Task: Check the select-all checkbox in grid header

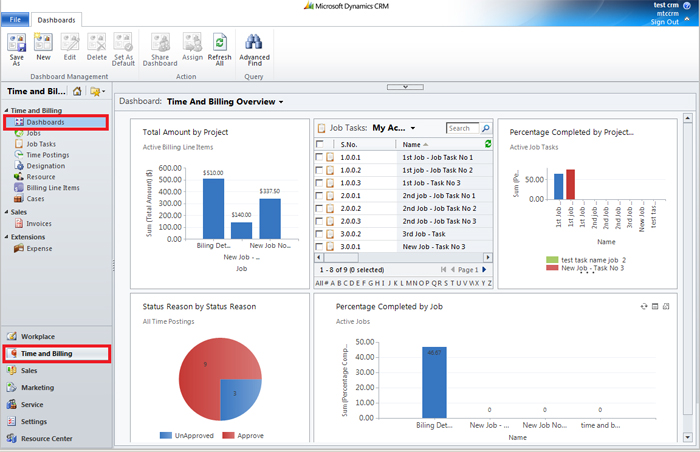Action: click(x=319, y=144)
